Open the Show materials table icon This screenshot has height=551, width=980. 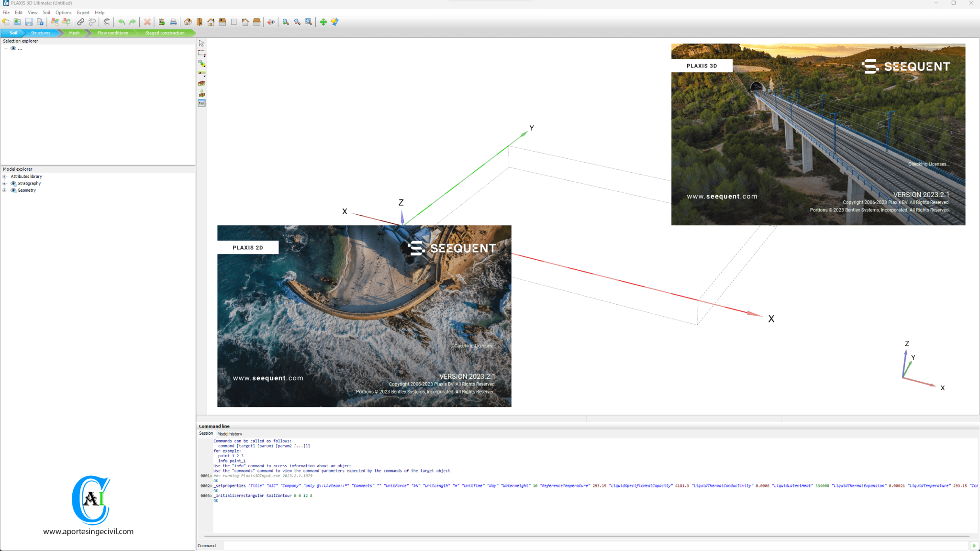click(x=202, y=103)
